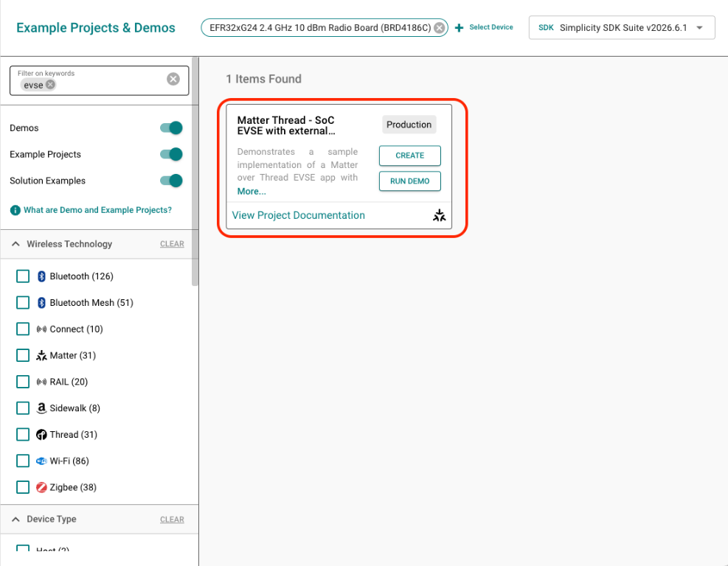The height and width of the screenshot is (566, 728).
Task: Click the CREATE button on the EVSE card
Action: pyautogui.click(x=410, y=156)
